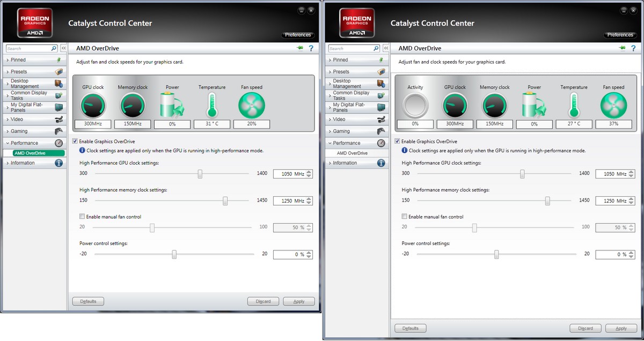Click the Activity gauge in right window
This screenshot has width=644, height=341.
click(x=415, y=105)
